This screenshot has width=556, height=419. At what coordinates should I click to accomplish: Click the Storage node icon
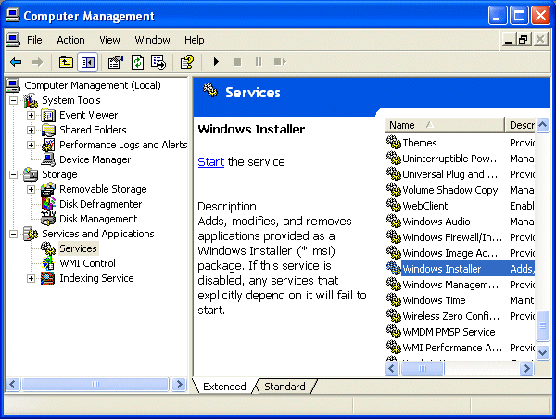(x=31, y=174)
